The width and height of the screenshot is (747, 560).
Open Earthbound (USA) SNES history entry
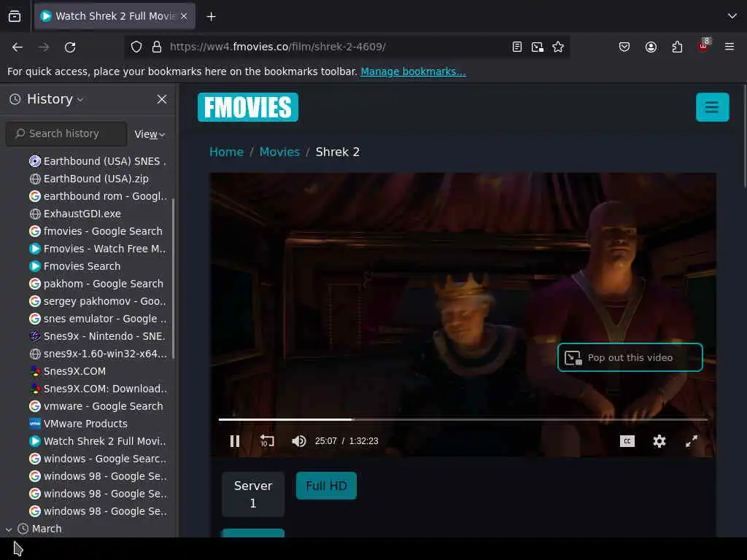[x=98, y=161]
